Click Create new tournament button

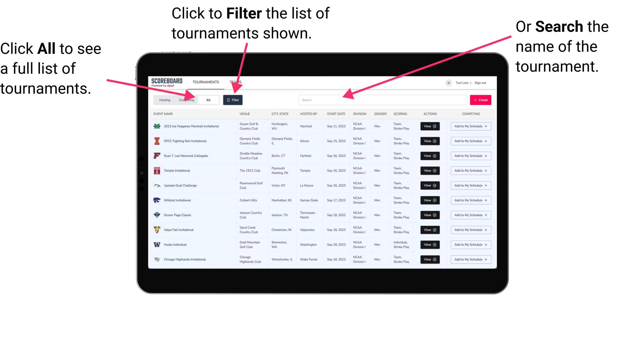pos(481,100)
